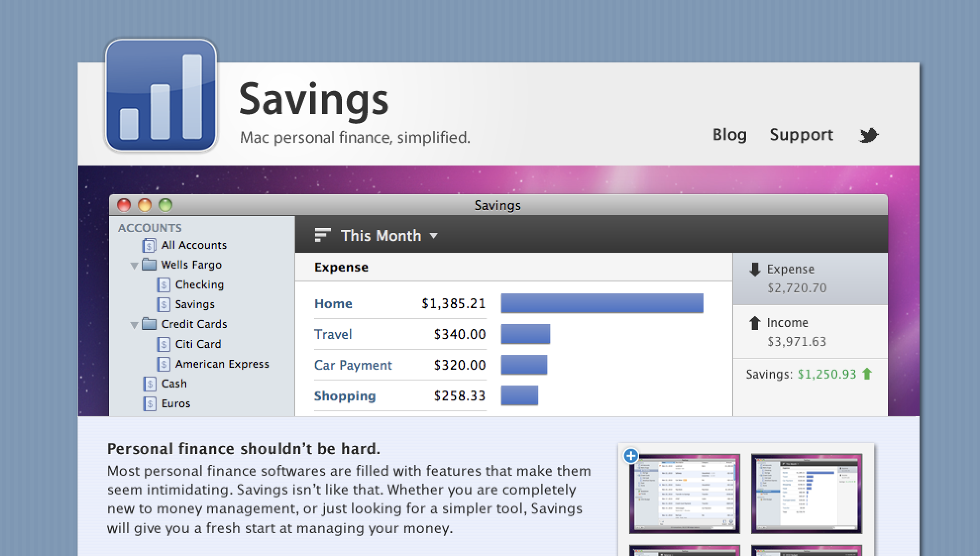The width and height of the screenshot is (980, 556).
Task: Select the Cash account
Action: [174, 384]
